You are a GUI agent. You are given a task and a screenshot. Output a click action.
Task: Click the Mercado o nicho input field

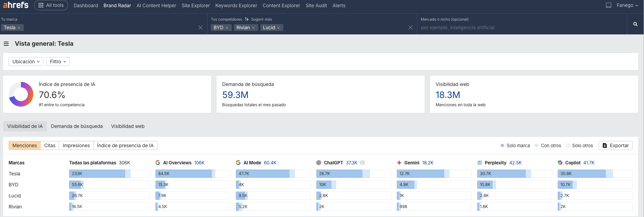tap(521, 28)
